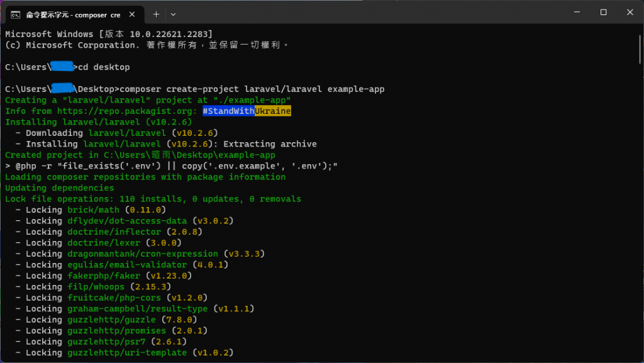The width and height of the screenshot is (644, 363).
Task: Click doctrine/lexer package name
Action: [104, 243]
